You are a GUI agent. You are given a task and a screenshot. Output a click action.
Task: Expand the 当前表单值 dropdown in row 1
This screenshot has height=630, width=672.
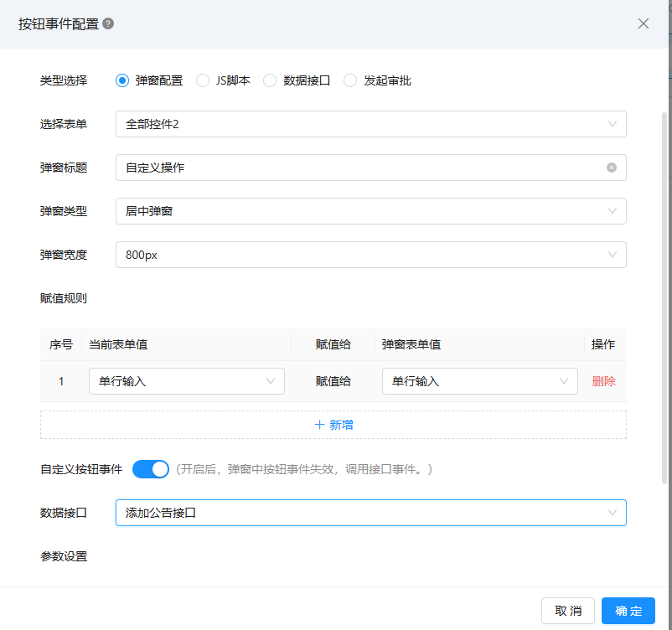pyautogui.click(x=186, y=381)
